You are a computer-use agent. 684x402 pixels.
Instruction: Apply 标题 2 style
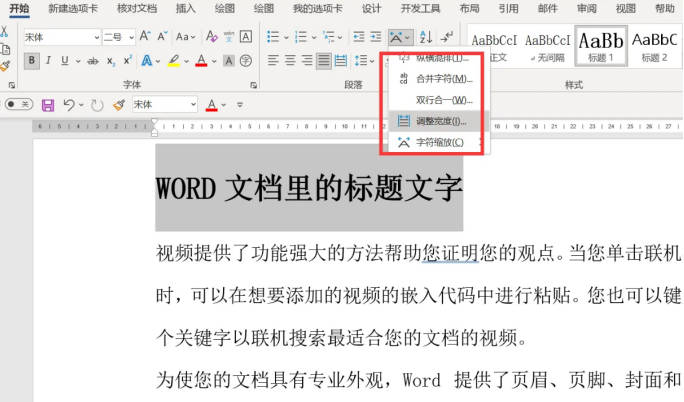click(x=654, y=46)
